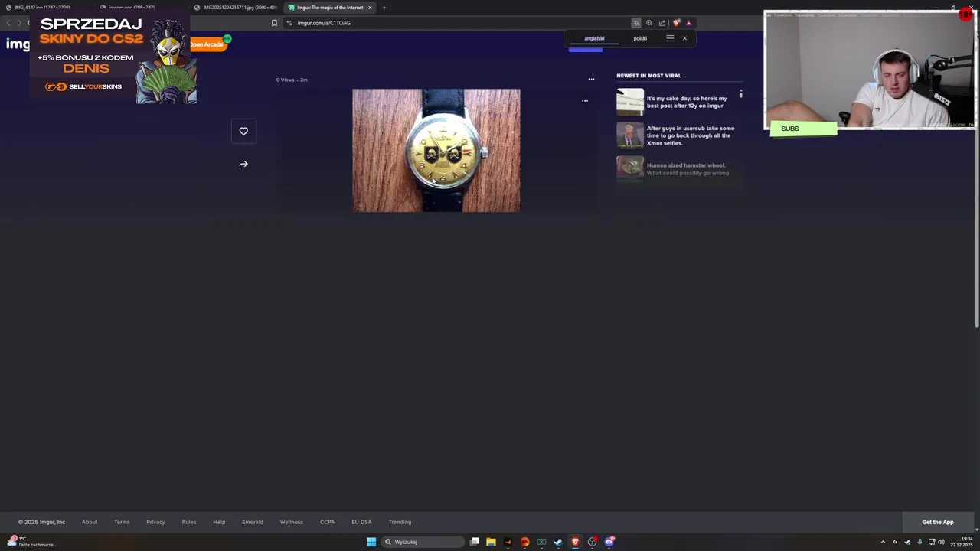Click the SUBS label on webcam overlay
980x551 pixels.
[790, 129]
